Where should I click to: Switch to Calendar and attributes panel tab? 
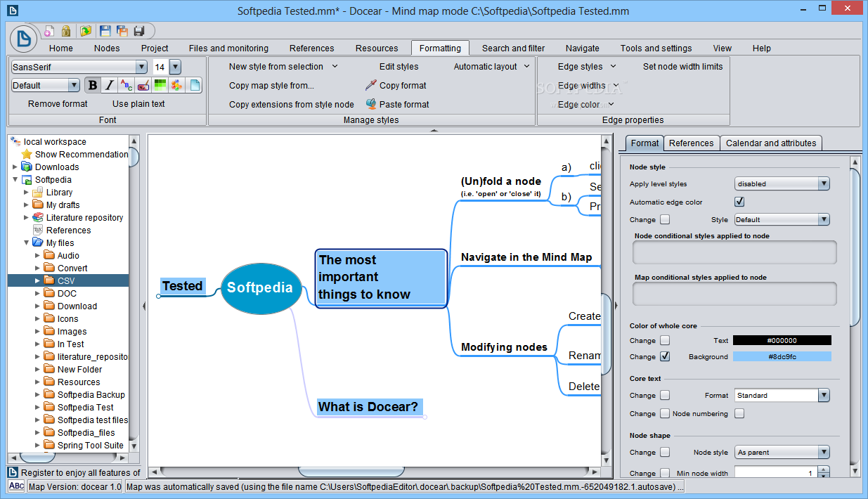pos(771,143)
